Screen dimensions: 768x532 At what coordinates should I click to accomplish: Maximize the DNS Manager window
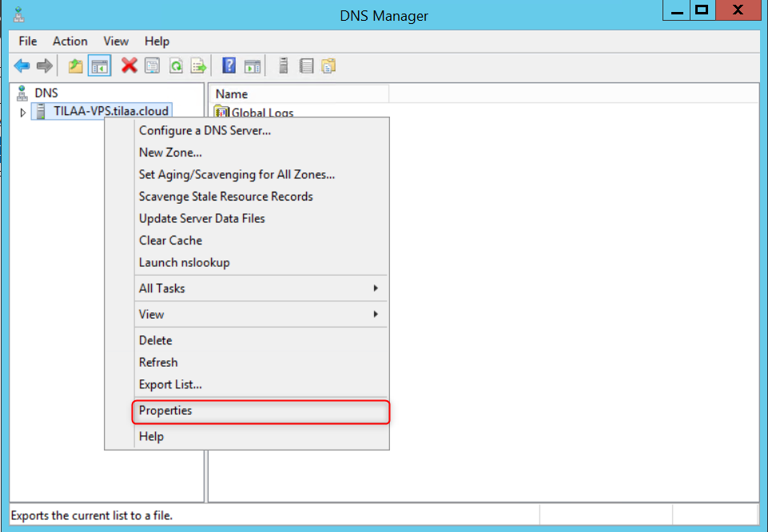(702, 10)
